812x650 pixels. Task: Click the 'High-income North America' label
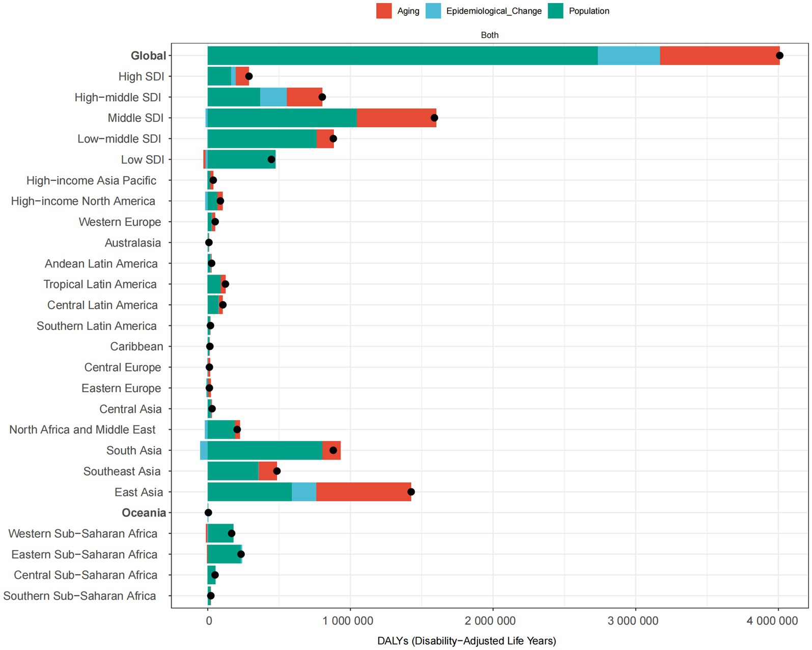(x=83, y=201)
